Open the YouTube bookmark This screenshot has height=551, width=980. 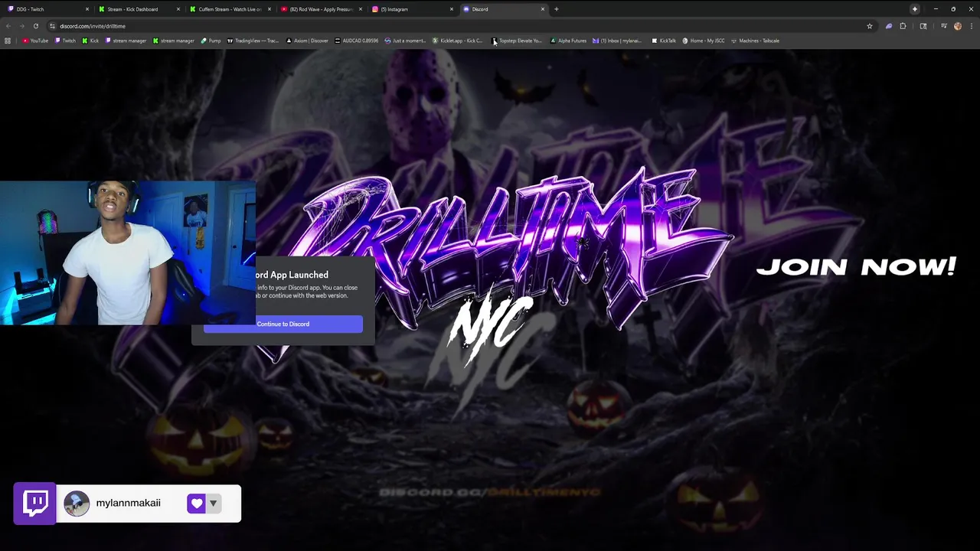click(35, 41)
